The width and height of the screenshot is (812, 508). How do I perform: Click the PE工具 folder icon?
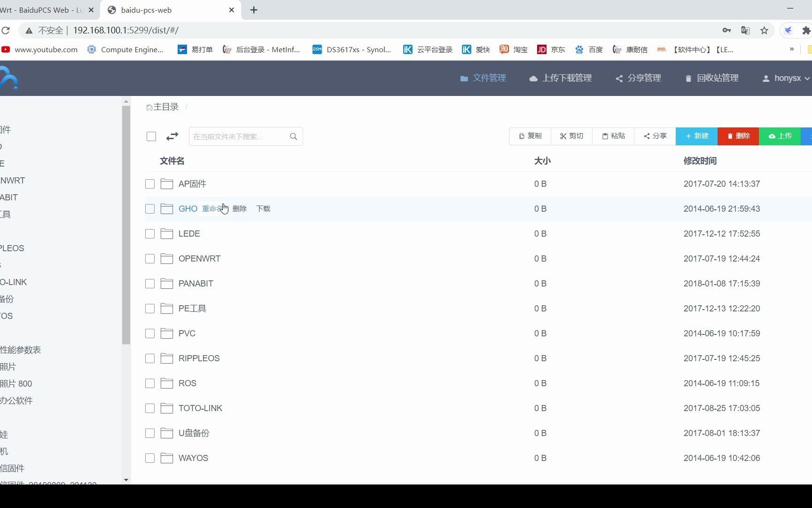pyautogui.click(x=167, y=309)
